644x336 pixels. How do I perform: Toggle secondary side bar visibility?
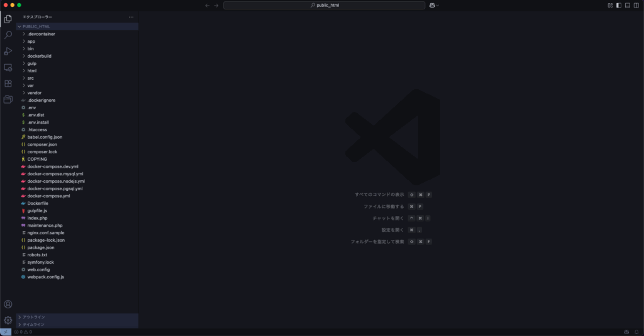(636, 5)
